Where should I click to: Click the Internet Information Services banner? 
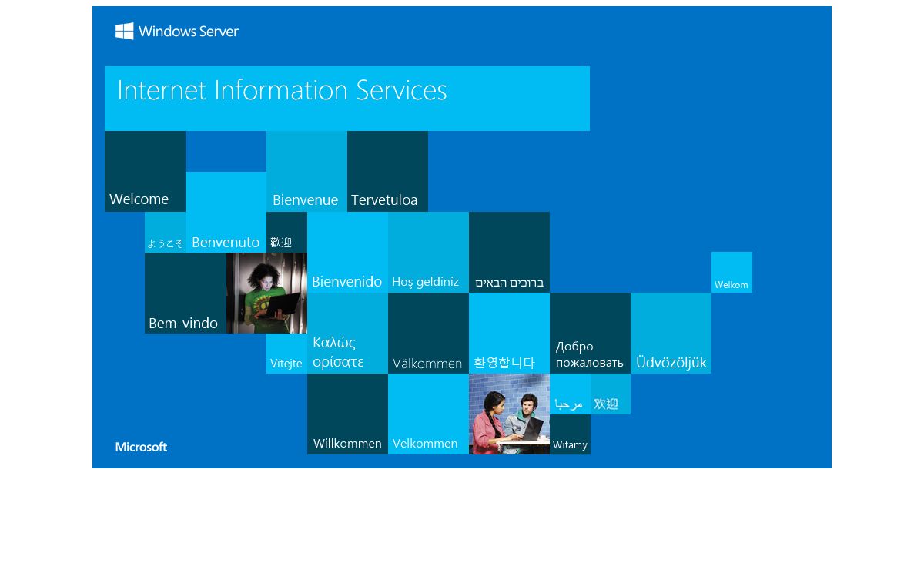(x=347, y=99)
